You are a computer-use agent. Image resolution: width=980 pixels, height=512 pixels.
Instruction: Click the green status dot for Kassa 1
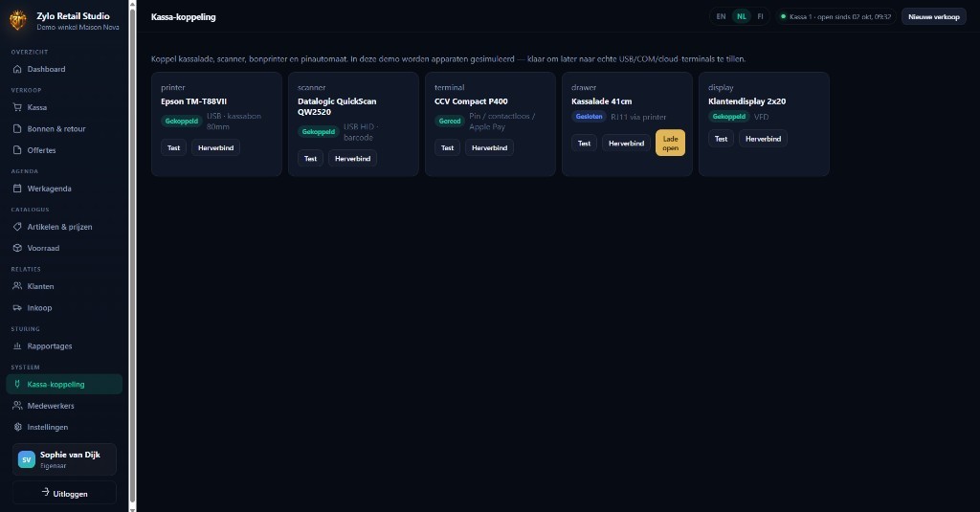coord(783,17)
